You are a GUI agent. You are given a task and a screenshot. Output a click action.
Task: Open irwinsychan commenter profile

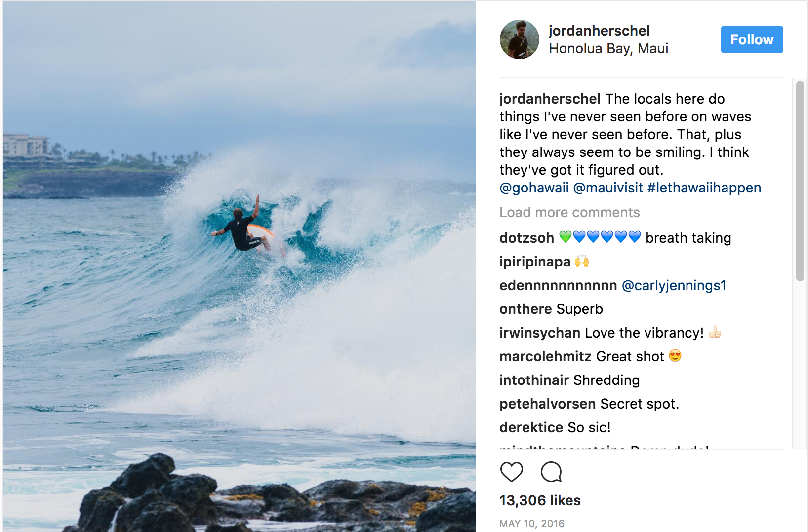point(540,333)
